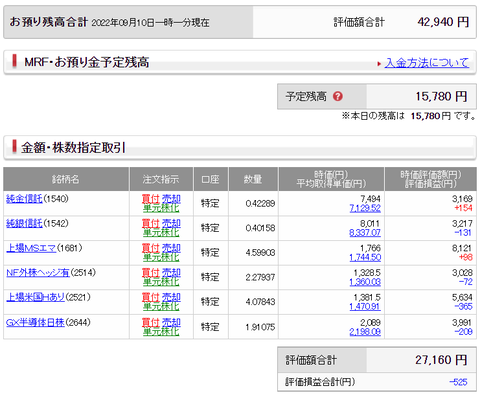Click quantity value 0.40158

click(x=260, y=228)
